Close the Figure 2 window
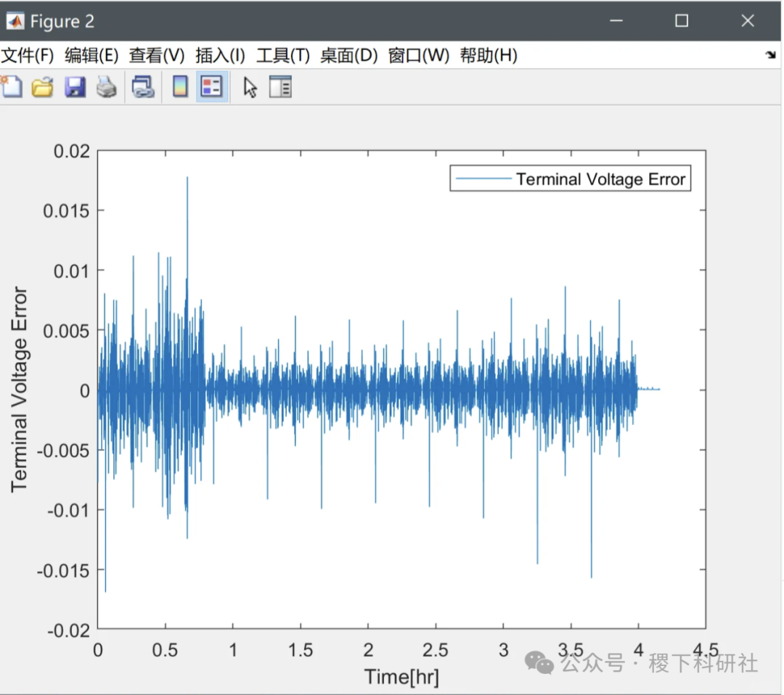 748,21
